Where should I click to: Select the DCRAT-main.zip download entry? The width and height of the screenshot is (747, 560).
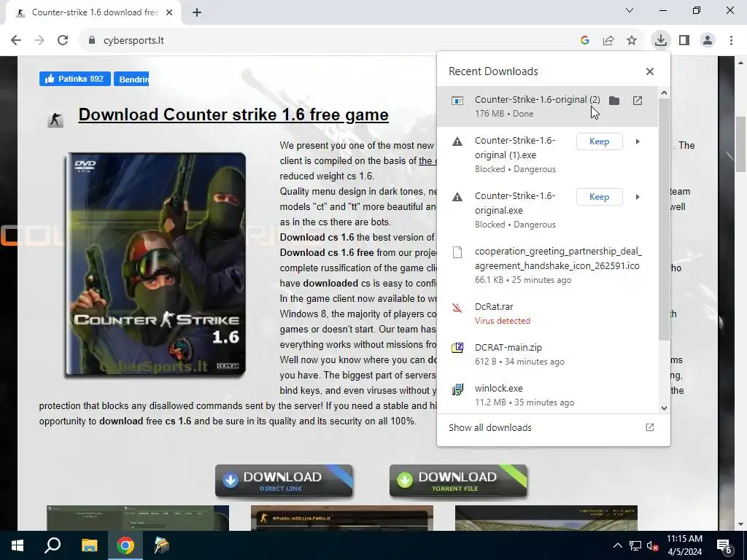(x=547, y=354)
